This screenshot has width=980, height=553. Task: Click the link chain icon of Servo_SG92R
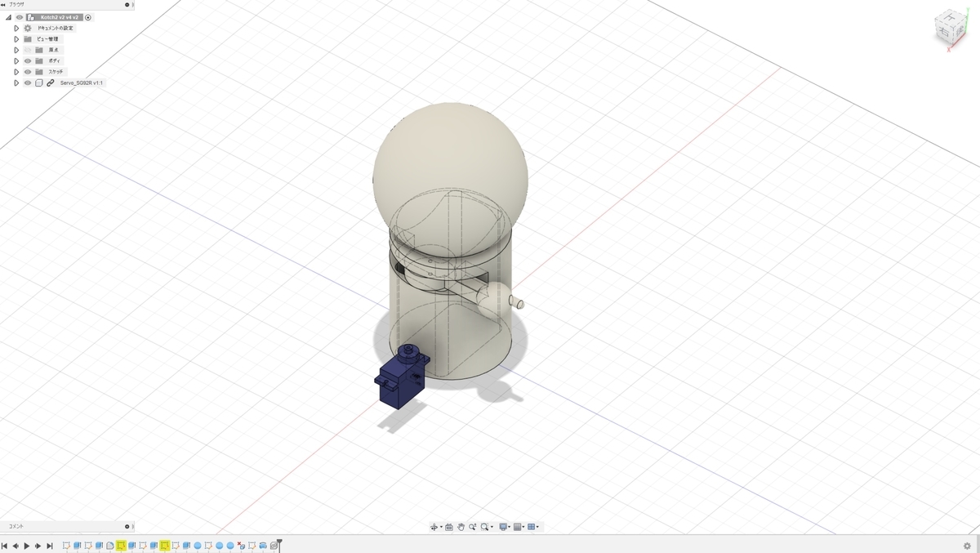(51, 83)
